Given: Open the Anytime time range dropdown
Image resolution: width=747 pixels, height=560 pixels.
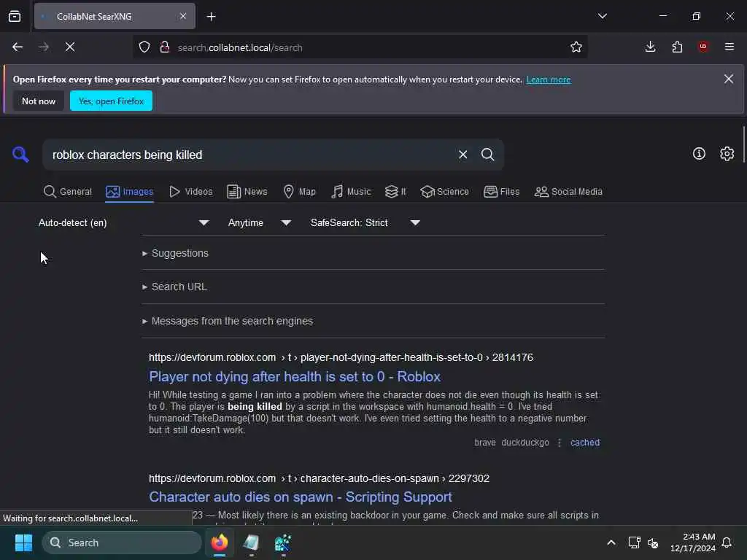Looking at the screenshot, I should coord(260,222).
